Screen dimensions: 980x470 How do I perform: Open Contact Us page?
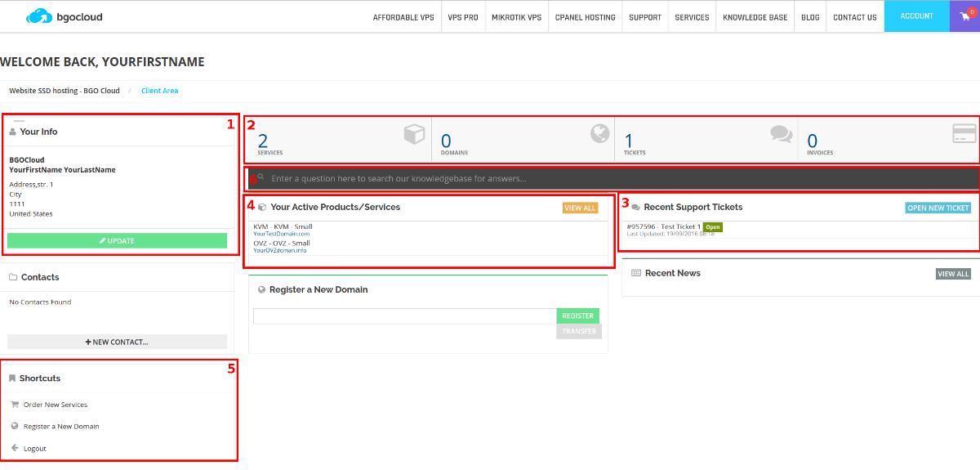[x=855, y=17]
